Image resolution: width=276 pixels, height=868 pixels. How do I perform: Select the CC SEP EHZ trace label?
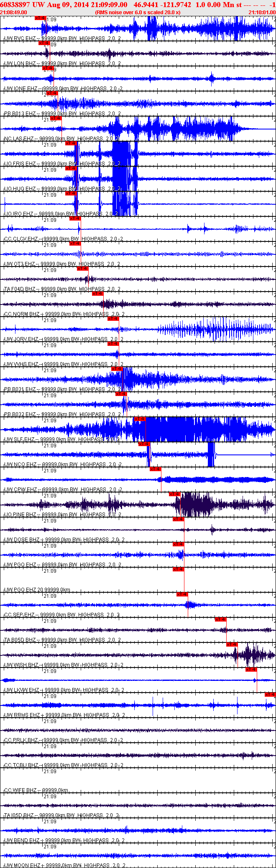(x=62, y=615)
